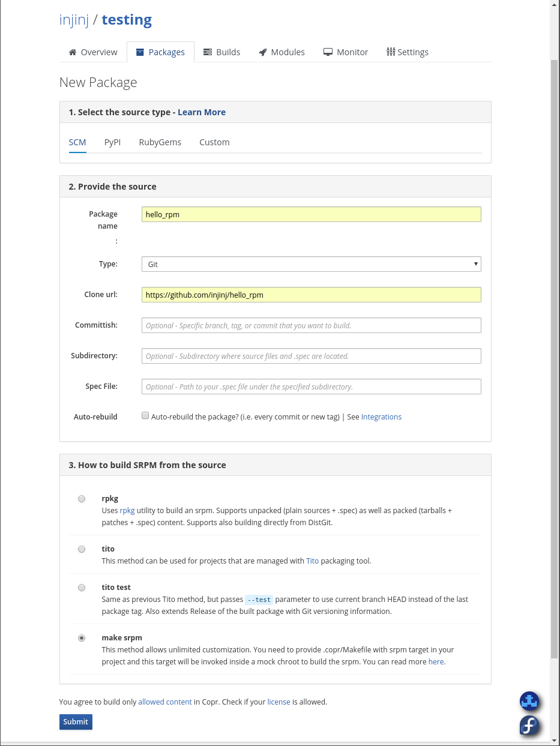Image resolution: width=560 pixels, height=746 pixels.
Task: Click the Packages box icon
Action: (x=140, y=52)
